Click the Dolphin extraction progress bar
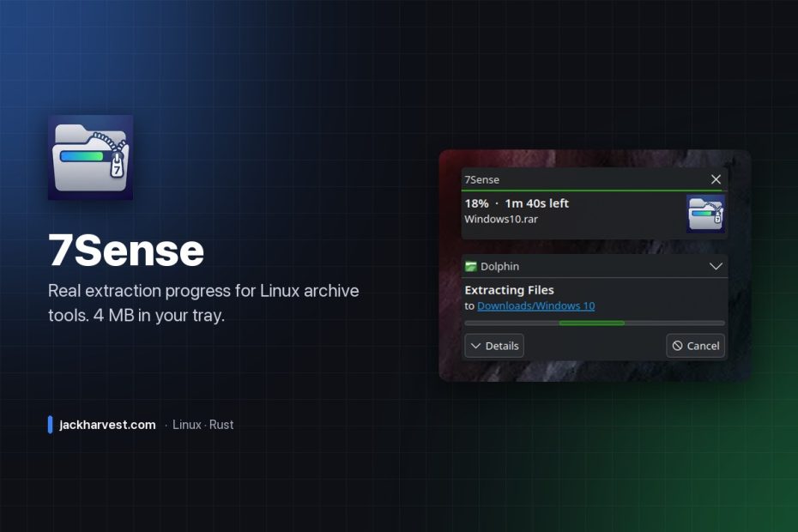The height and width of the screenshot is (532, 798). pos(595,323)
